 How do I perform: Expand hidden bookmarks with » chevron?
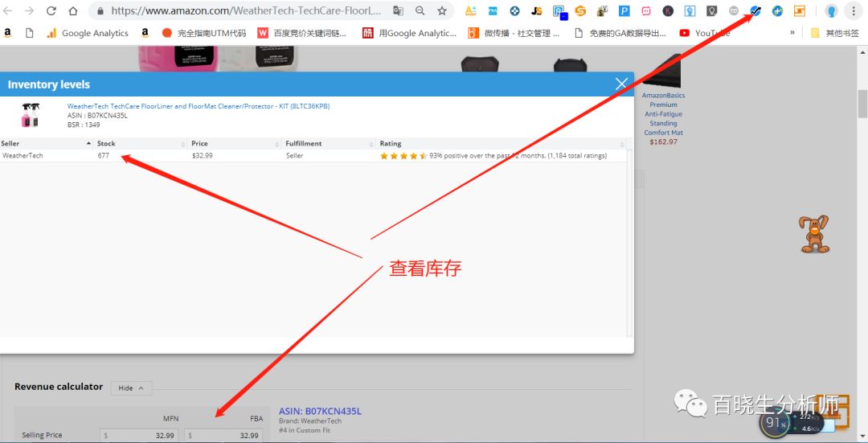click(x=792, y=33)
